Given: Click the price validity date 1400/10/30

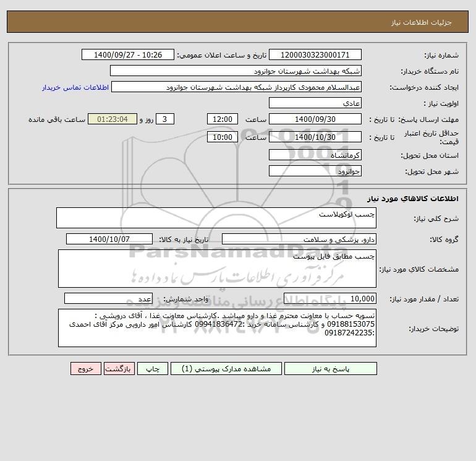Looking at the screenshot, I should pos(315,137).
